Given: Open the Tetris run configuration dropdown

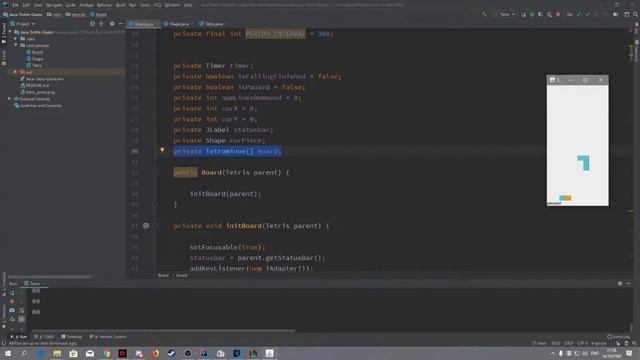Looking at the screenshot, I should tap(504, 14).
